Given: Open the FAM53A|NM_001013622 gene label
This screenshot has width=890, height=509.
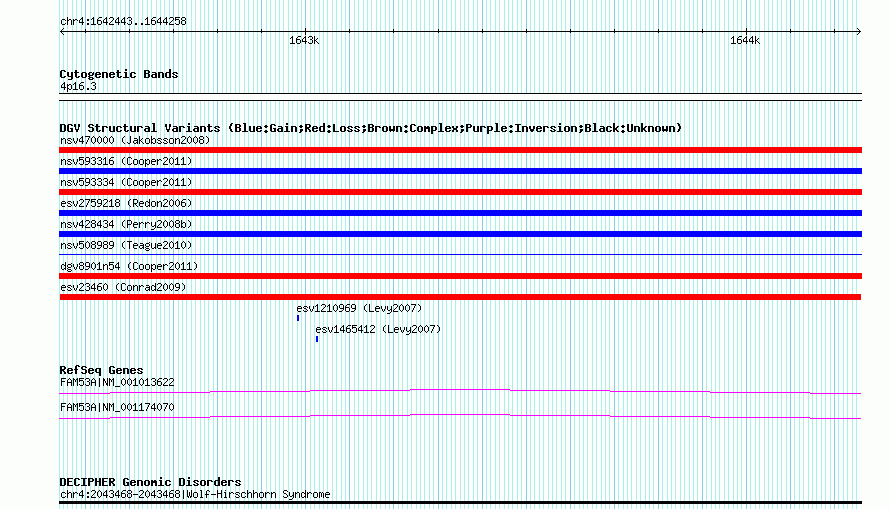Looking at the screenshot, I should (117, 382).
